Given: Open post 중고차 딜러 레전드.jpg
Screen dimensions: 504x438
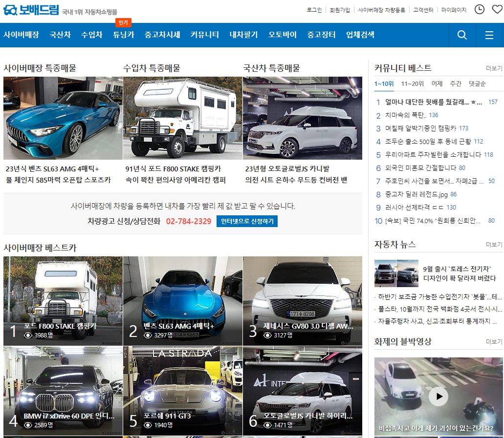Looking at the screenshot, I should (416, 194).
